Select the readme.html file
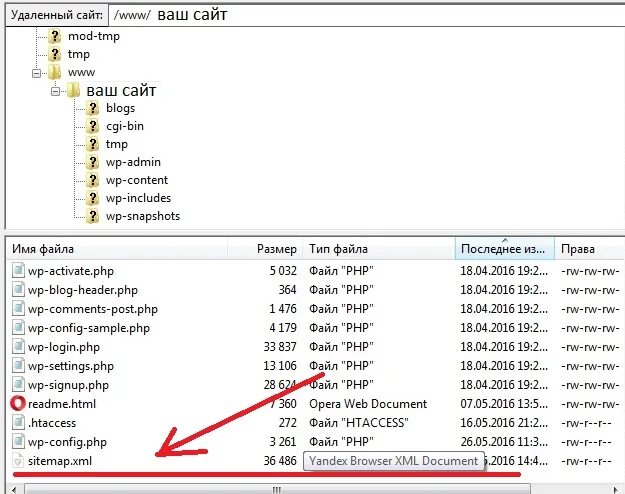Screen dimensions: 625x494 62,404
